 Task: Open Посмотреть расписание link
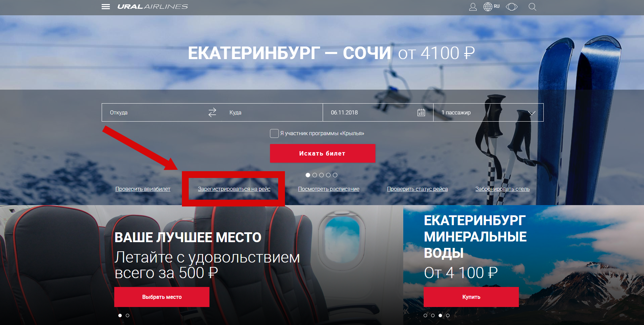(329, 189)
